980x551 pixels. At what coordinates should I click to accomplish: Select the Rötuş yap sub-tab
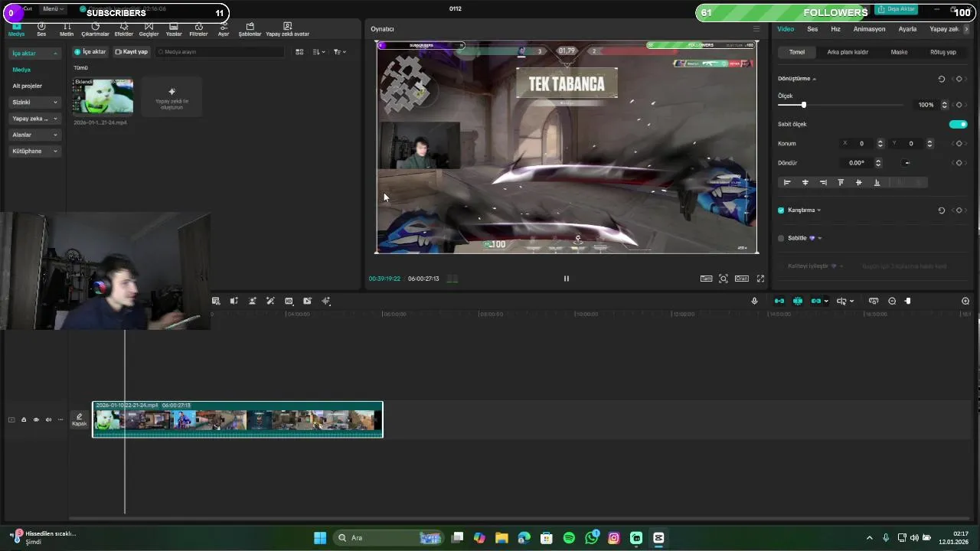pos(942,52)
